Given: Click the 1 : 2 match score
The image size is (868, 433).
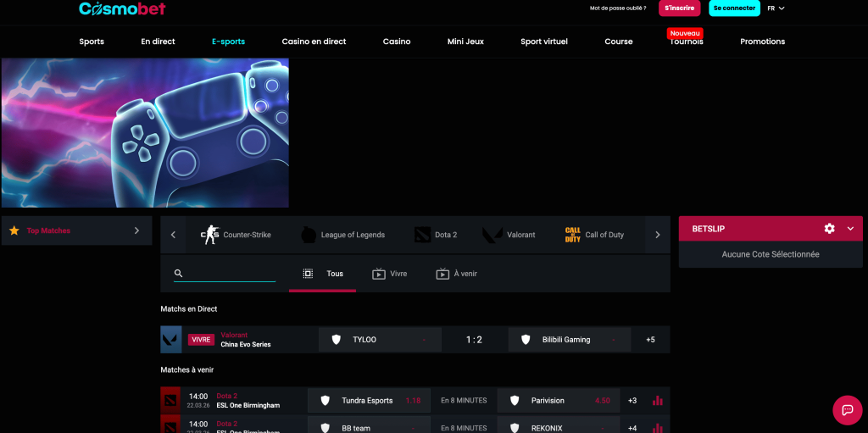Looking at the screenshot, I should (474, 340).
